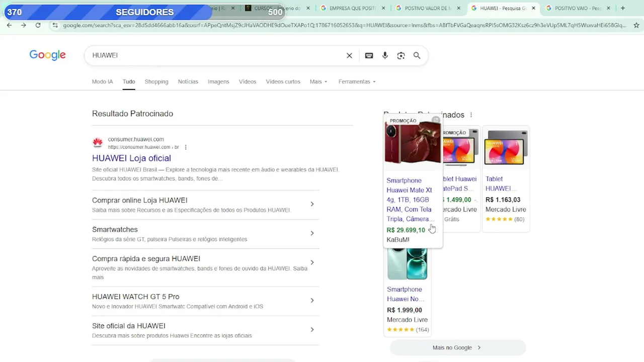
Task: Open ad options beside consumer.huawei.com URL
Action: coord(186,147)
